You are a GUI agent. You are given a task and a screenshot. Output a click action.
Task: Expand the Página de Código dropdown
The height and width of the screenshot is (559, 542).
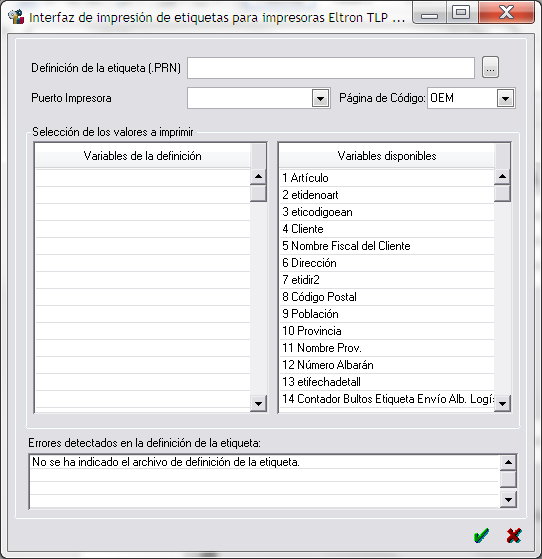pos(505,98)
